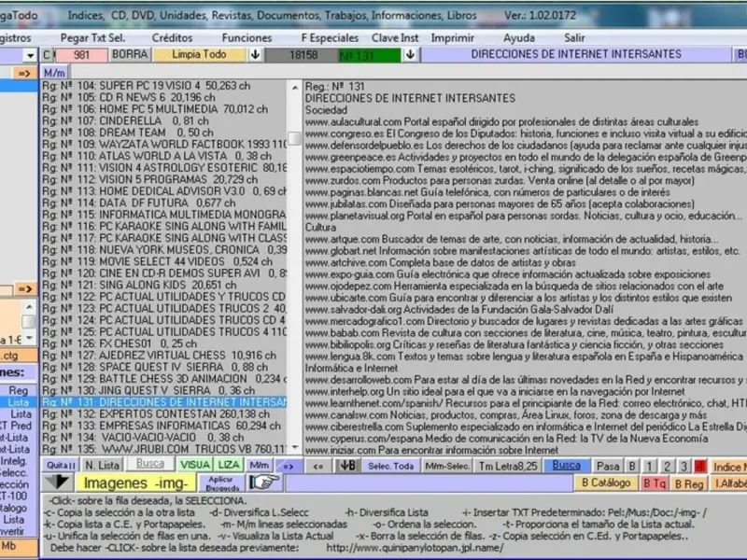
Task: Click the number 3 button
Action: coord(684,466)
